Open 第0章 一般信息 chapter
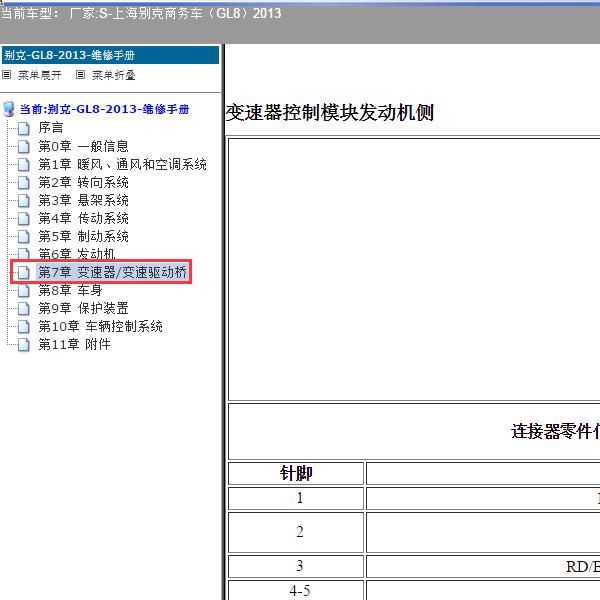The image size is (600, 600). [x=83, y=146]
